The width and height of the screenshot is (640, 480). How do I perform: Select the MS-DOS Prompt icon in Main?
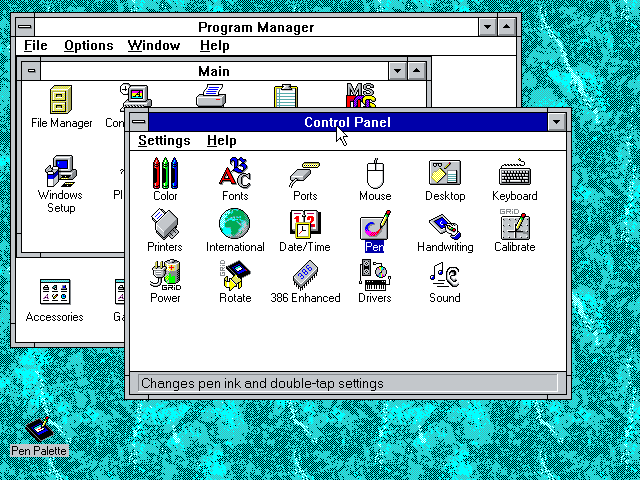361,95
